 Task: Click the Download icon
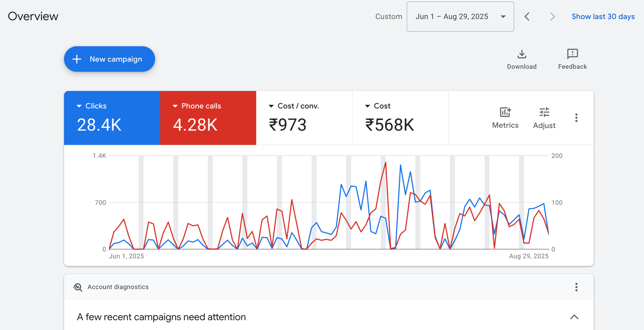click(x=522, y=54)
